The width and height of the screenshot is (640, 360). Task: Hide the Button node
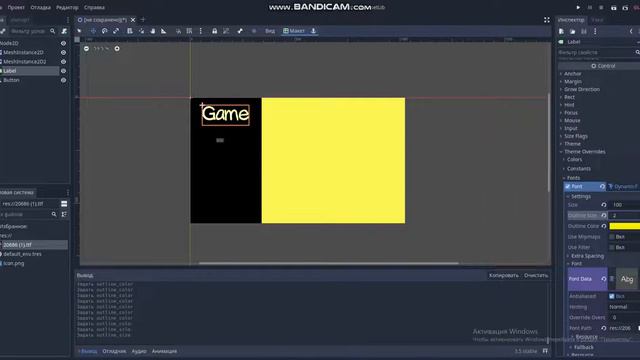click(x=63, y=80)
